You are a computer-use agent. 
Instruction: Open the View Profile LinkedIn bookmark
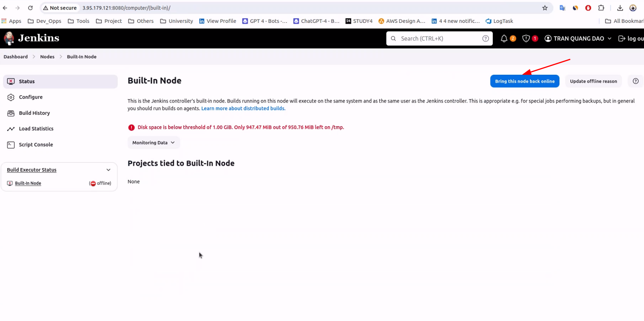click(x=218, y=21)
